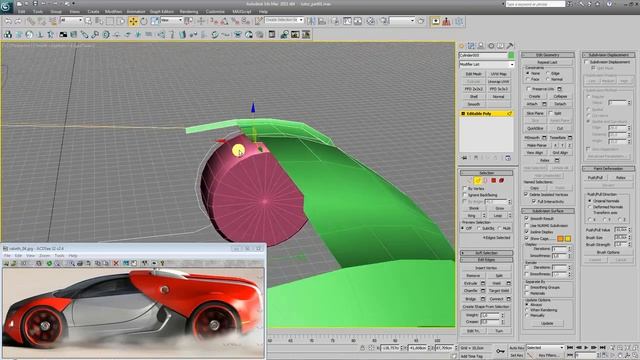Activate the Select Object tool
Viewport: 640px width, 360px height.
coord(89,21)
